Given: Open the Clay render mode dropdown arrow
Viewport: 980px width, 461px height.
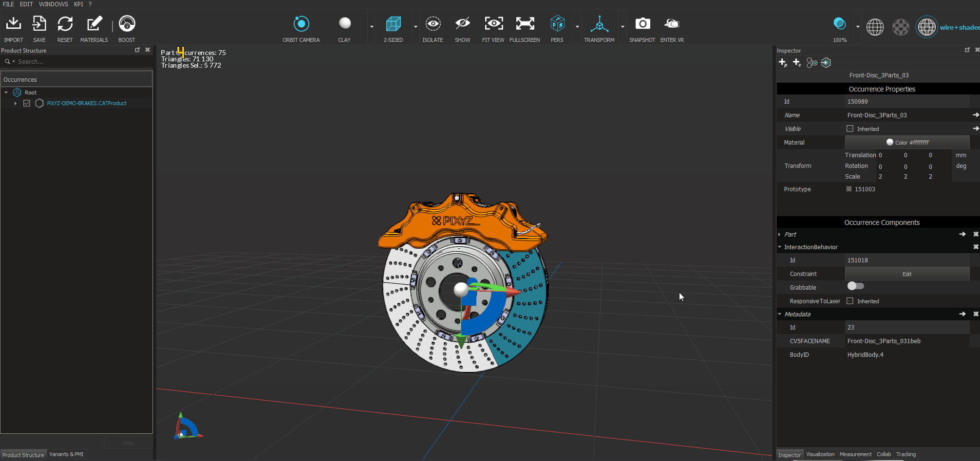Looking at the screenshot, I should pos(372,27).
